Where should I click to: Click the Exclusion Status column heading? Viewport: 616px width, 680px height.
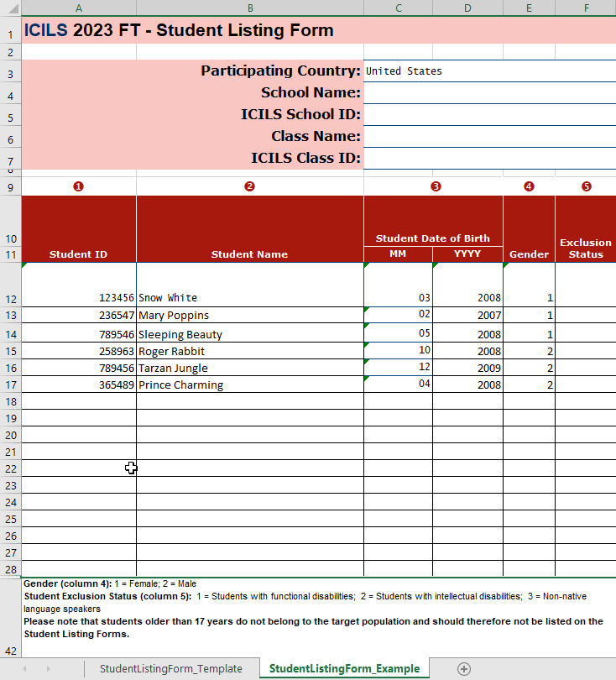585,248
